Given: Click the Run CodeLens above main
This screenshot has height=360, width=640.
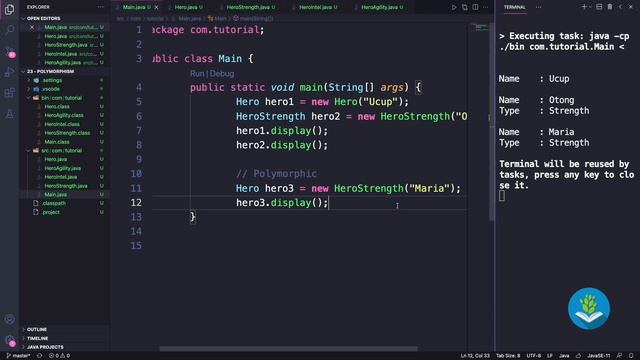Looking at the screenshot, I should tap(197, 73).
